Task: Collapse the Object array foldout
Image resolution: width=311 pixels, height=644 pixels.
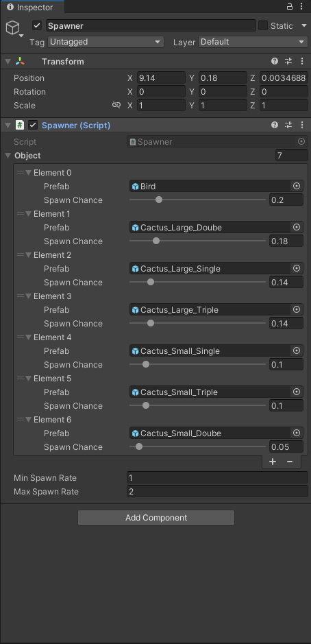Action: pos(8,156)
